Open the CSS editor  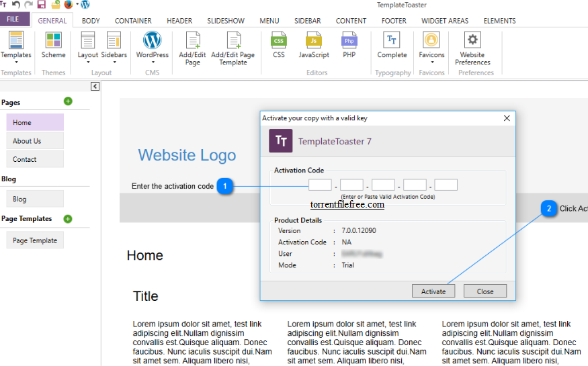[x=279, y=40]
